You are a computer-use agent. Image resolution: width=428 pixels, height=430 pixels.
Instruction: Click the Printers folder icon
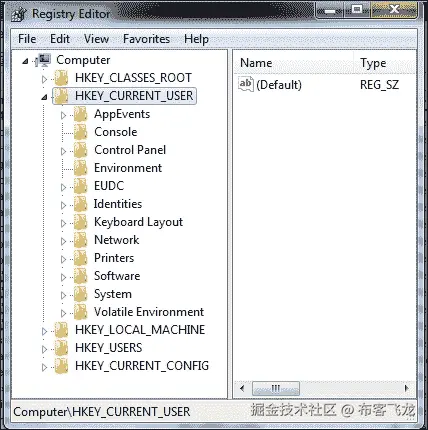coord(80,258)
